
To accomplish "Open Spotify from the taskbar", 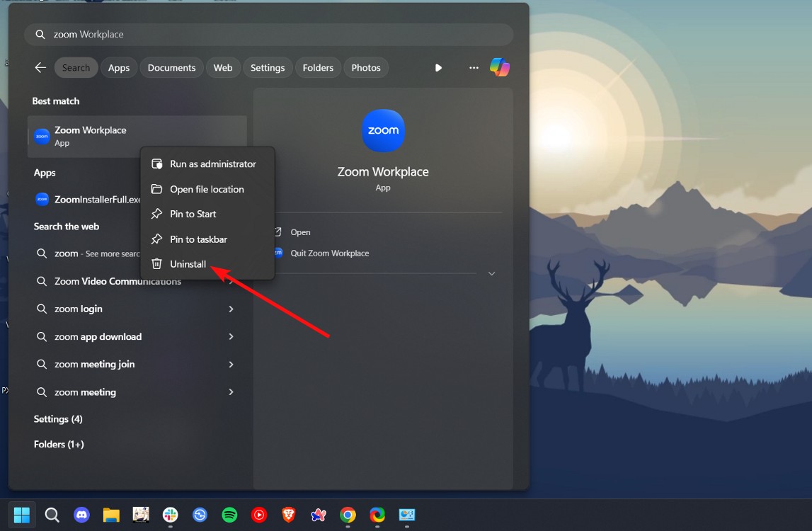I will coord(229,515).
